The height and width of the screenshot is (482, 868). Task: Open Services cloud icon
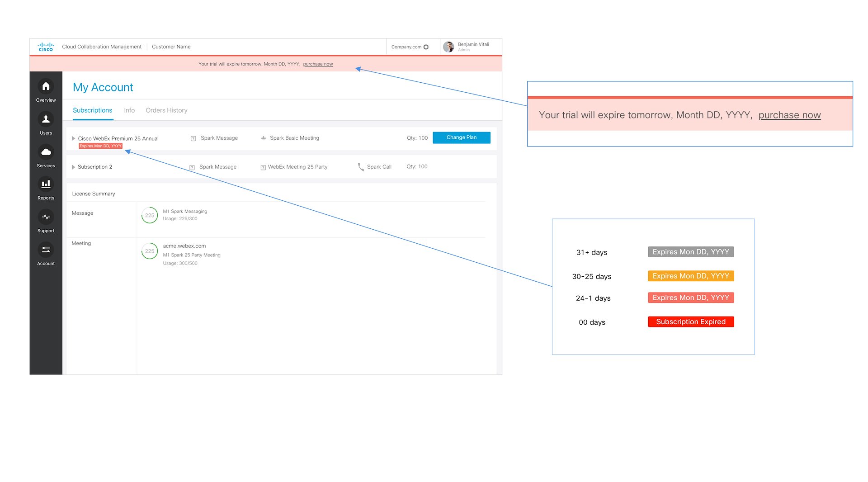pos(46,152)
